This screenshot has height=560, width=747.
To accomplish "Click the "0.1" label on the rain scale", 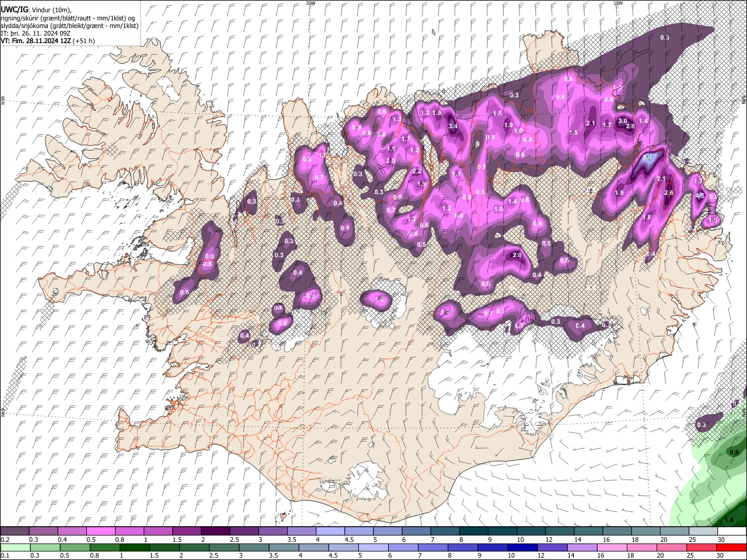I will (5, 556).
